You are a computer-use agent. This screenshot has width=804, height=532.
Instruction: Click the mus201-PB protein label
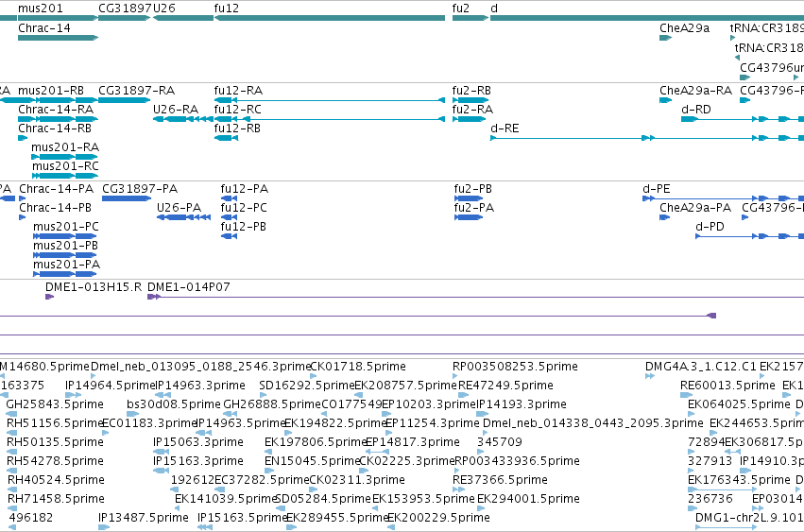pyautogui.click(x=65, y=247)
